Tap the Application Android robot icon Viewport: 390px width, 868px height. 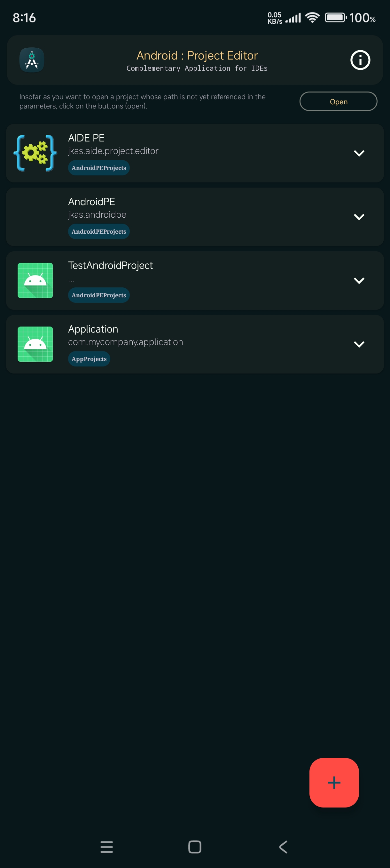click(x=35, y=344)
